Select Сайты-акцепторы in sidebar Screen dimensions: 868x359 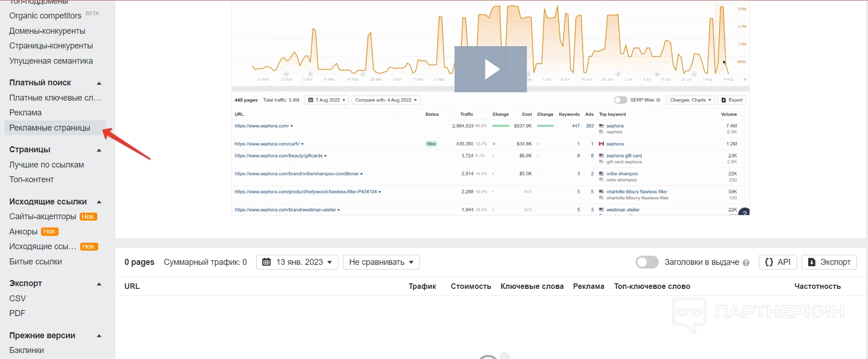coord(42,216)
